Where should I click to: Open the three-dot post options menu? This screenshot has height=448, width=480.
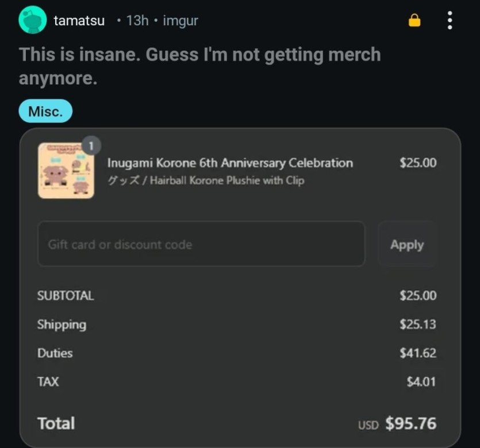[450, 21]
